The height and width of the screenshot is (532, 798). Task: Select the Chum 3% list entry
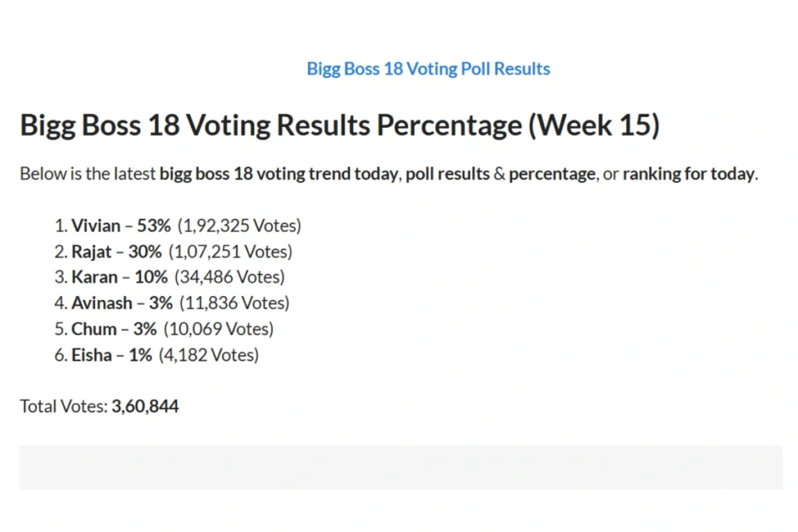tap(164, 329)
